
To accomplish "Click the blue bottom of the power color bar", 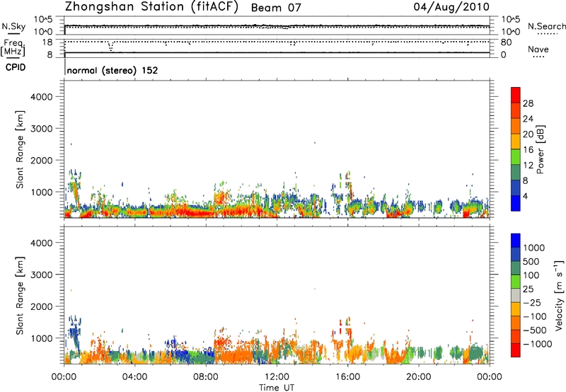I will point(516,203).
